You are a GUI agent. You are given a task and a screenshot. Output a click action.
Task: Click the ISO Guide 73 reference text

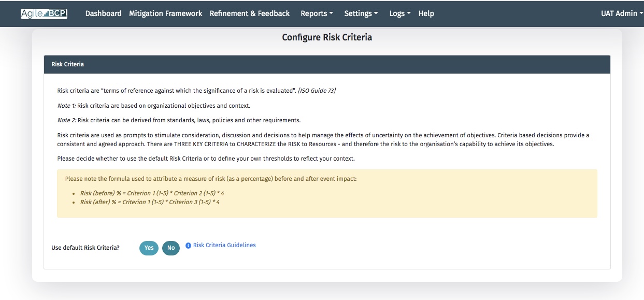click(317, 91)
